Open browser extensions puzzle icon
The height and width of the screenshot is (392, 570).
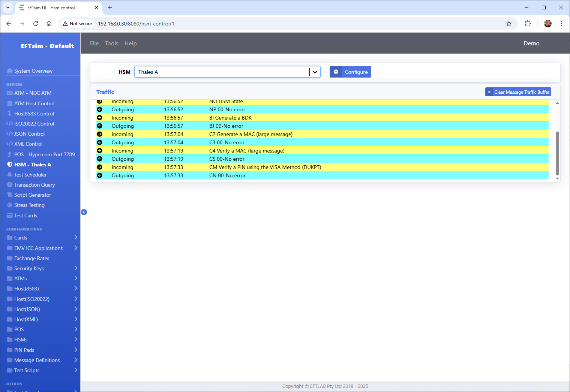[528, 24]
